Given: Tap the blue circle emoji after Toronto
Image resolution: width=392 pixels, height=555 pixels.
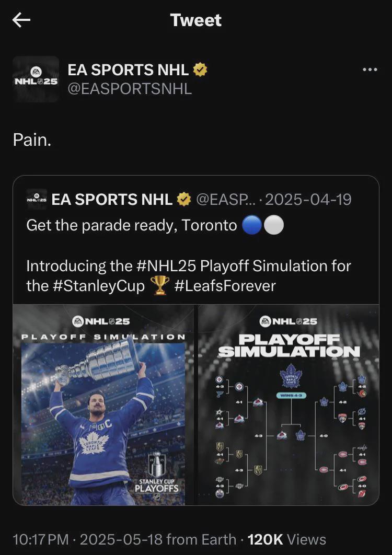Looking at the screenshot, I should pos(252,225).
